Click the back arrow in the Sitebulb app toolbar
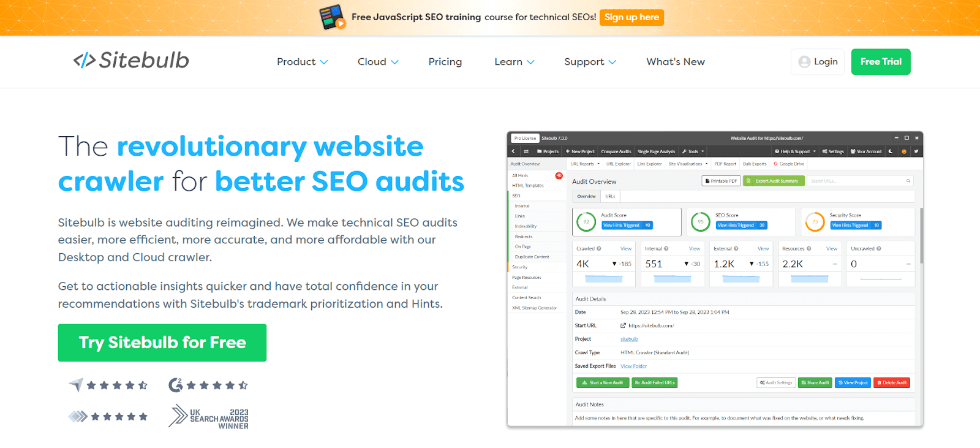 513,151
